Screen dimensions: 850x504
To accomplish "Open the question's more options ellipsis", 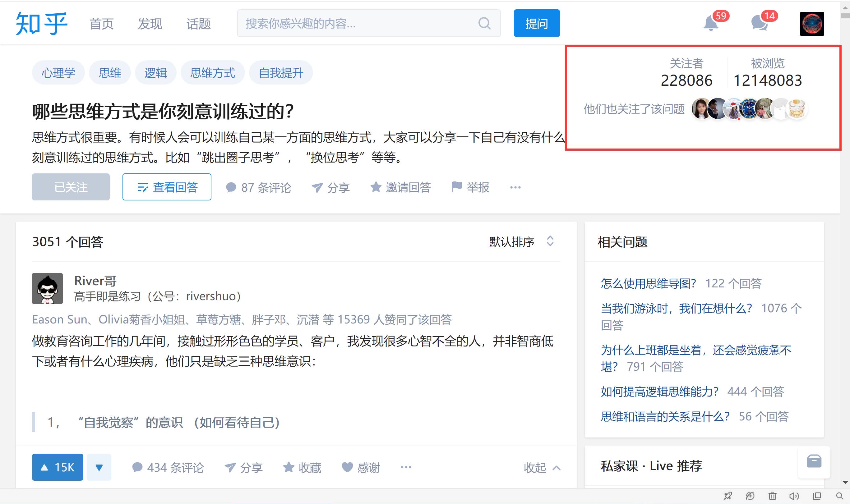I will point(515,187).
